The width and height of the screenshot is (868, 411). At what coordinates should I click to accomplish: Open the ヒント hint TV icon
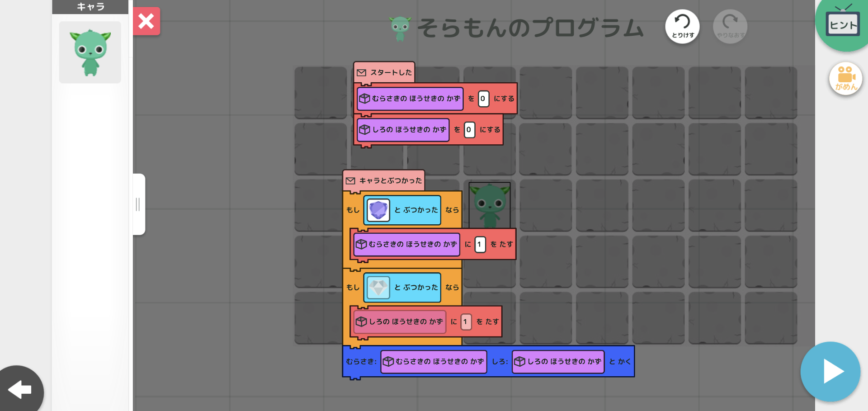pyautogui.click(x=842, y=24)
